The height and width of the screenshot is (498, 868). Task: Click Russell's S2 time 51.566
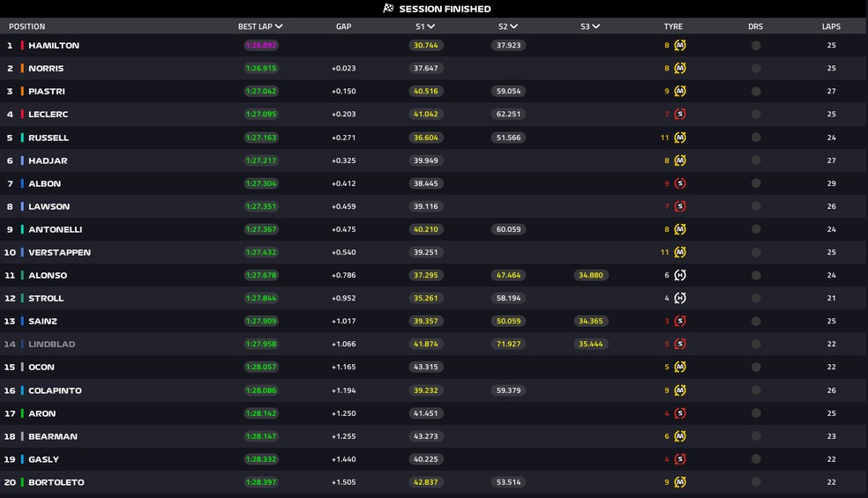[508, 138]
